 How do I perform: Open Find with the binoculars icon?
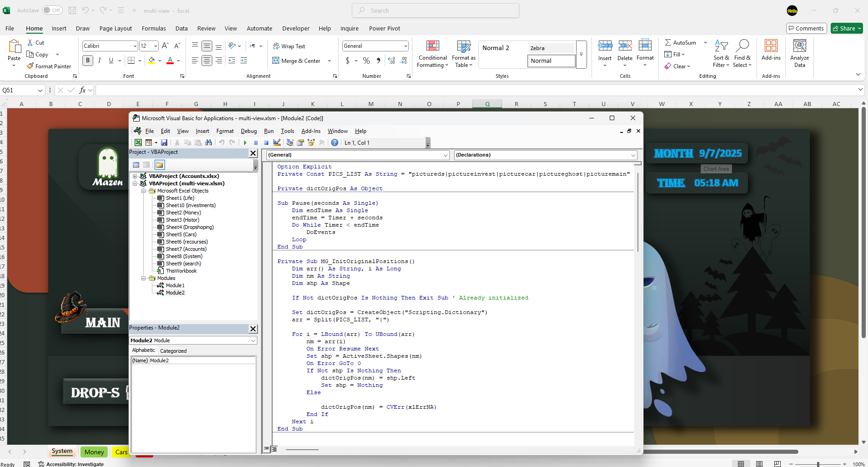(209, 143)
